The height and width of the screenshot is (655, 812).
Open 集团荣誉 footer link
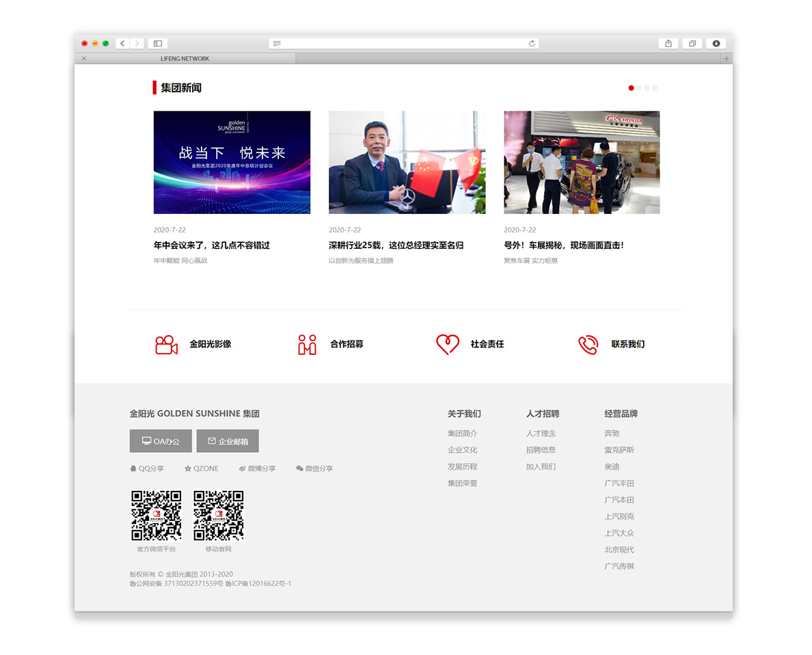click(x=463, y=483)
